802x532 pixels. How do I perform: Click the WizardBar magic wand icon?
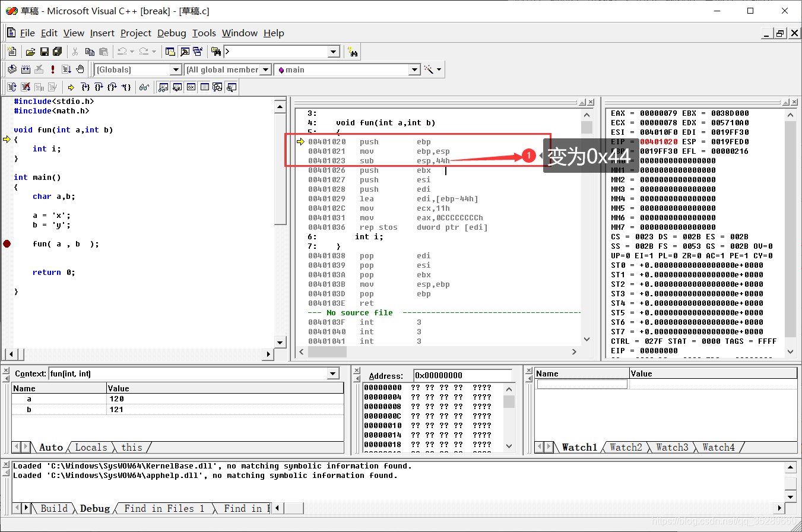429,69
